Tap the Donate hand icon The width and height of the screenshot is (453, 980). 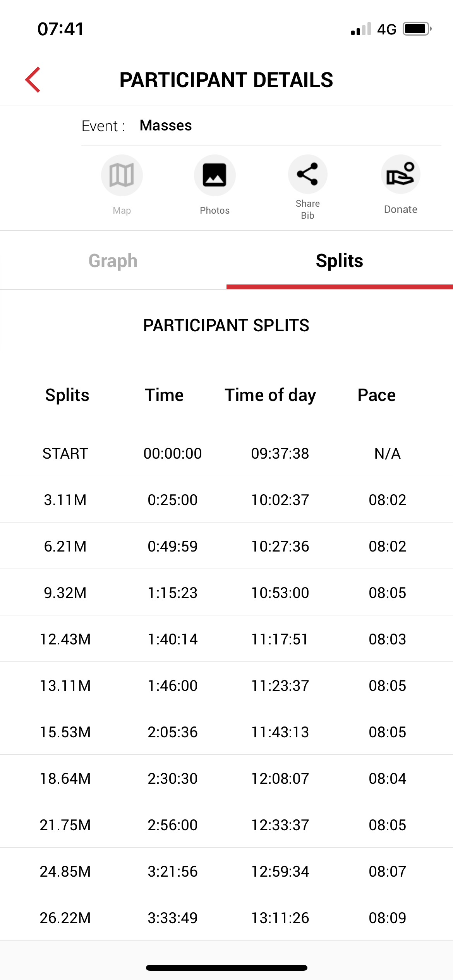pos(400,174)
